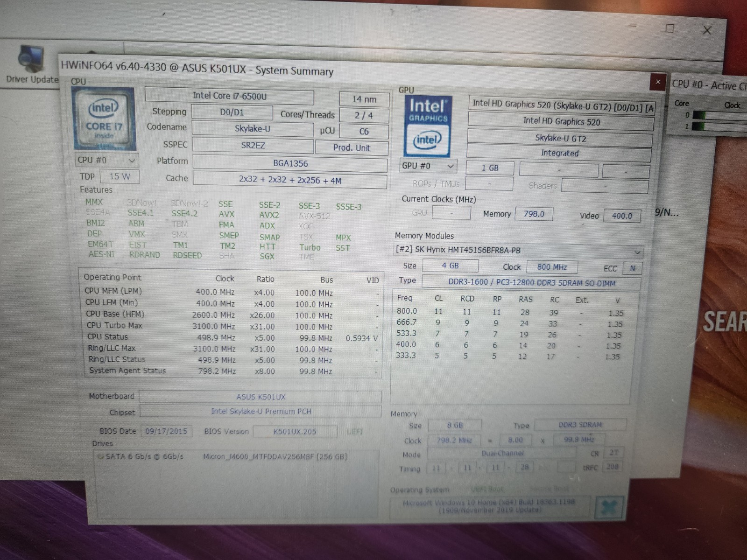This screenshot has height=560, width=747.
Task: Maximize the background window
Action: (x=669, y=28)
